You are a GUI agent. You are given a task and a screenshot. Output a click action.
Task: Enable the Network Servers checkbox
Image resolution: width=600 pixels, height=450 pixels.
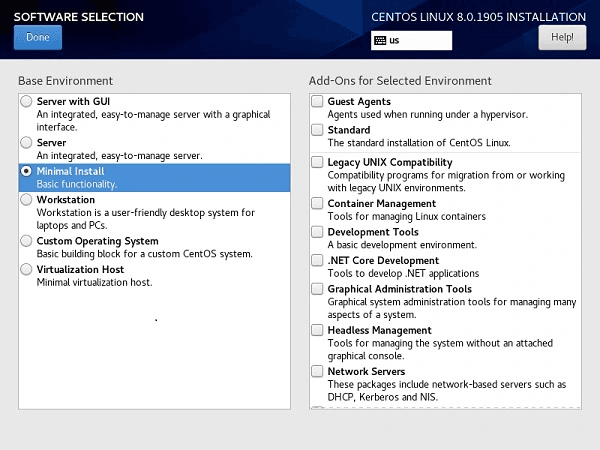317,371
